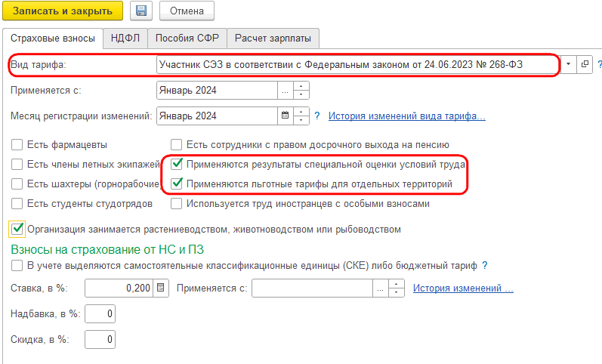
Task: Click the stepper arrows of the НС и ПЗ Применяется с field
Action: tap(397, 288)
